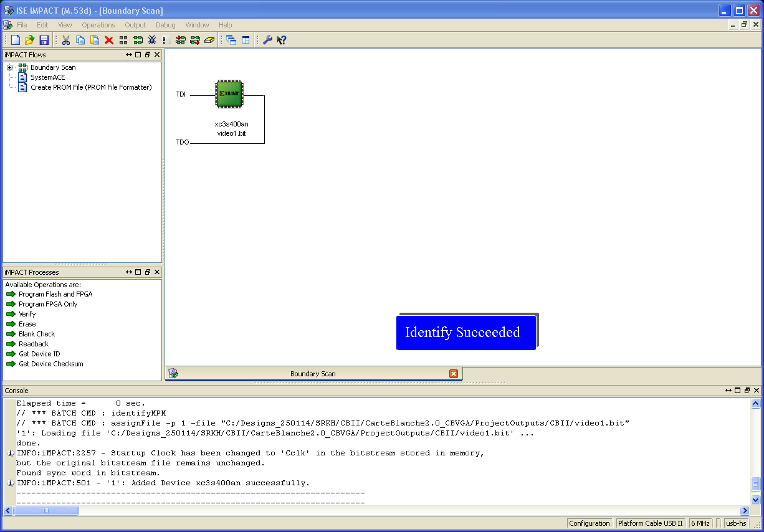Click the Cut scissors icon

click(65, 40)
